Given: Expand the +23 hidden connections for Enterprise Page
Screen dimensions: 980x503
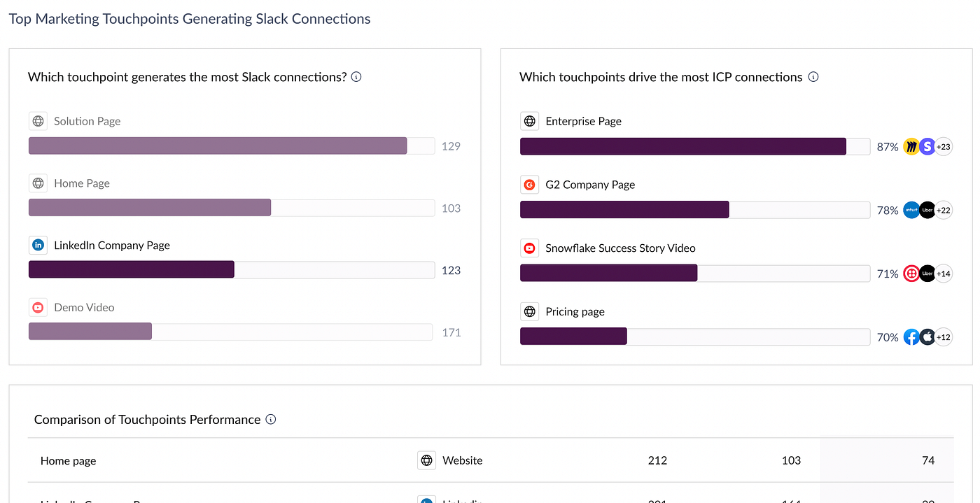Looking at the screenshot, I should click(x=944, y=146).
